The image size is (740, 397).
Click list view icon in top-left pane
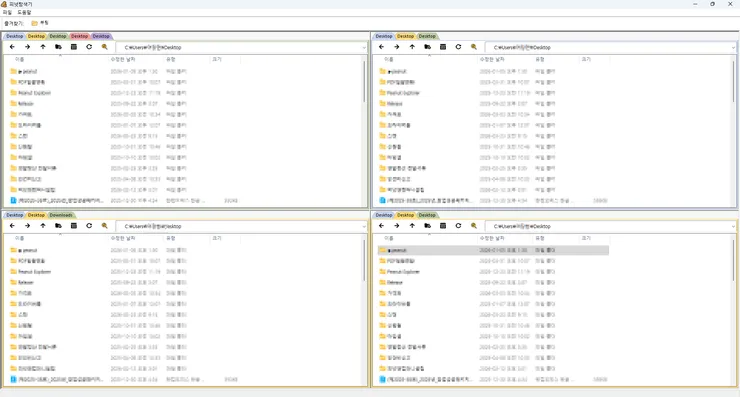coord(74,47)
